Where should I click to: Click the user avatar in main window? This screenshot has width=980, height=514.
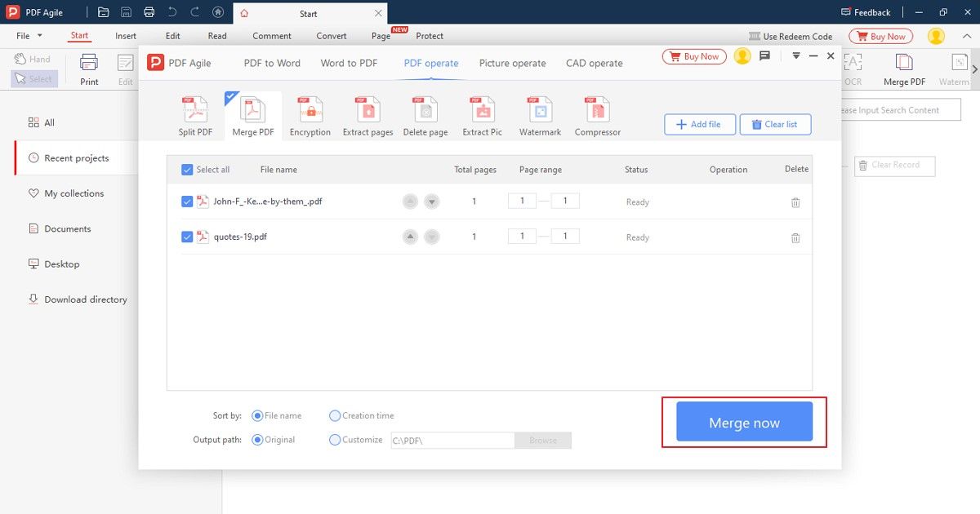click(937, 36)
